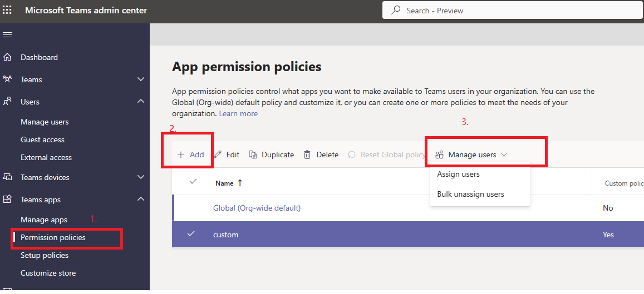
Task: Select Bulk unassign users option
Action: coord(471,194)
